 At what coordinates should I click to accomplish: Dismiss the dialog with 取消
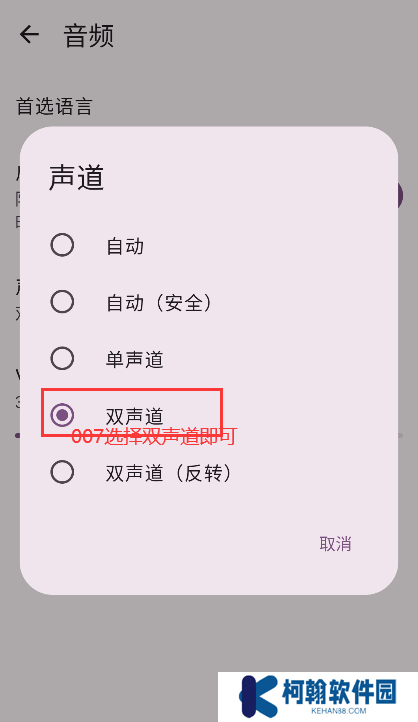pos(336,544)
